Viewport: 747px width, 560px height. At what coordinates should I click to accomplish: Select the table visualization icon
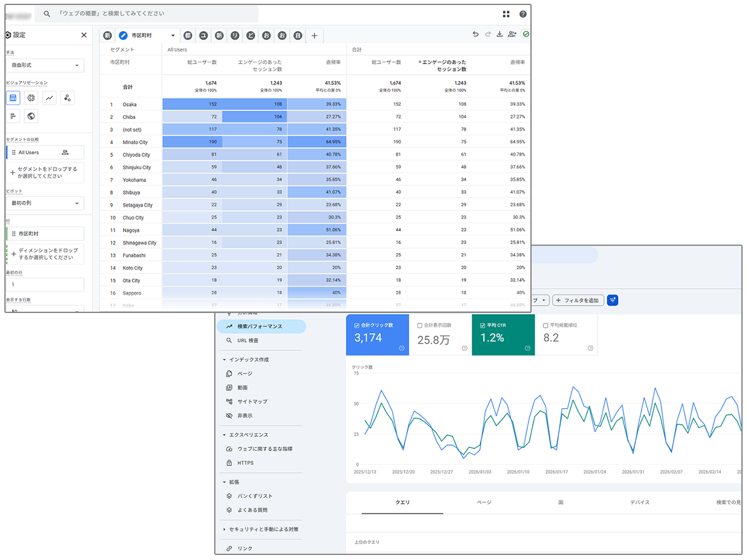point(14,98)
